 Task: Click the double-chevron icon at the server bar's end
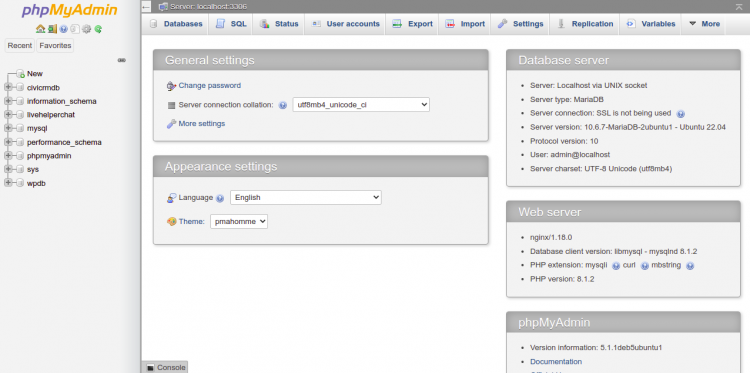pyautogui.click(x=739, y=7)
